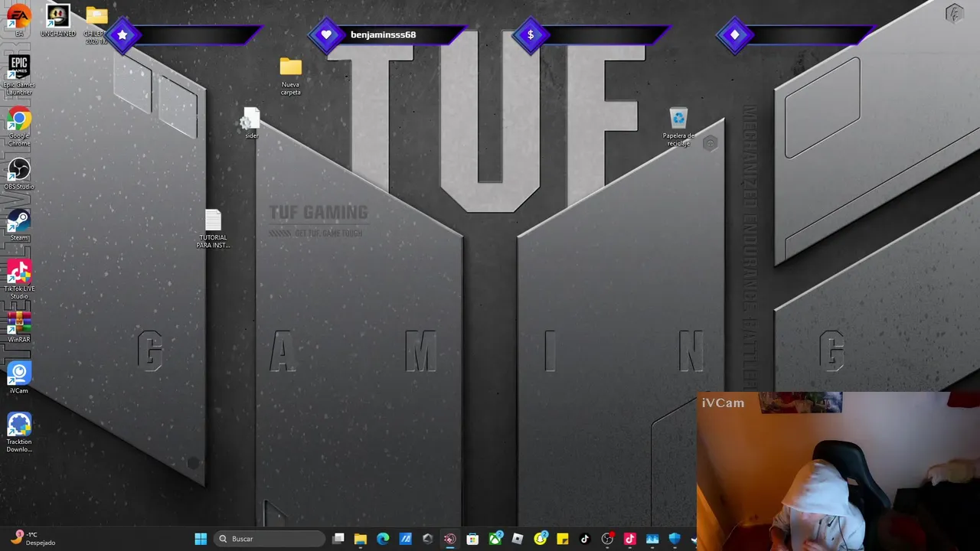
Task: Open Windows Security shield in taskbar
Action: click(675, 539)
